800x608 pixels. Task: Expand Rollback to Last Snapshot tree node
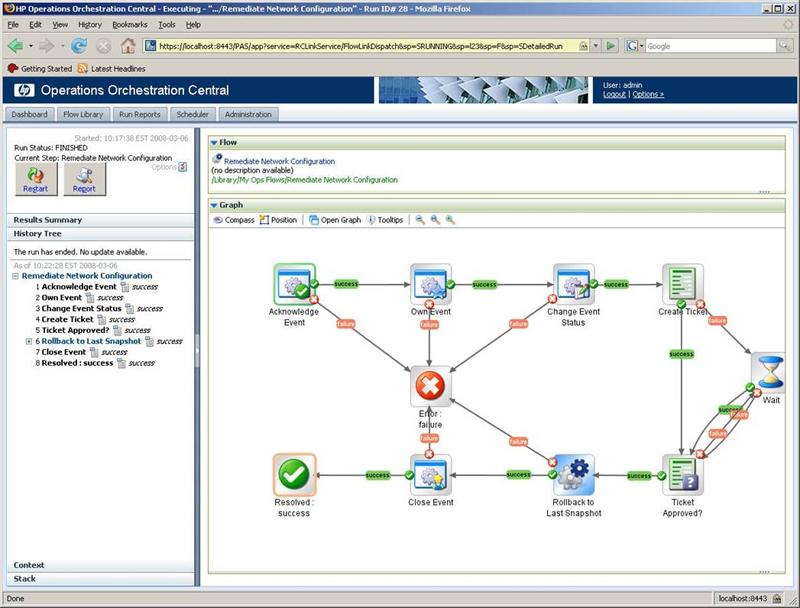(x=29, y=341)
